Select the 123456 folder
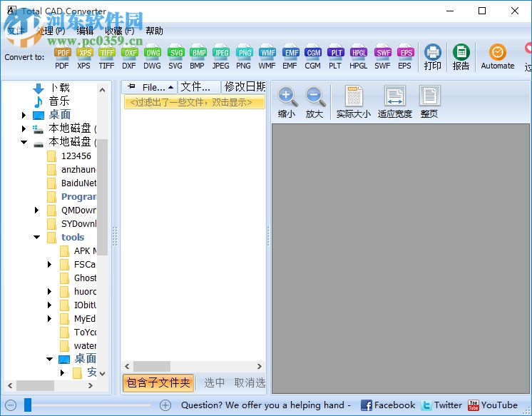Viewport: 532px width, 416px height. point(70,156)
